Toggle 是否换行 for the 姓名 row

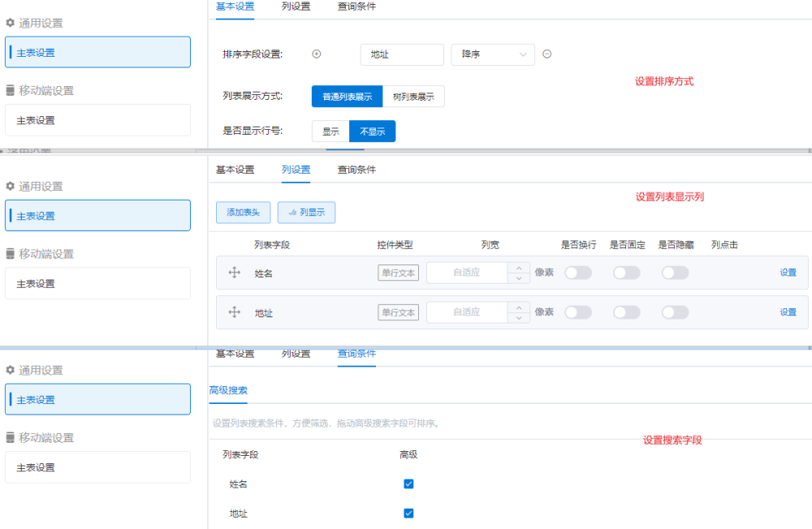coord(578,273)
